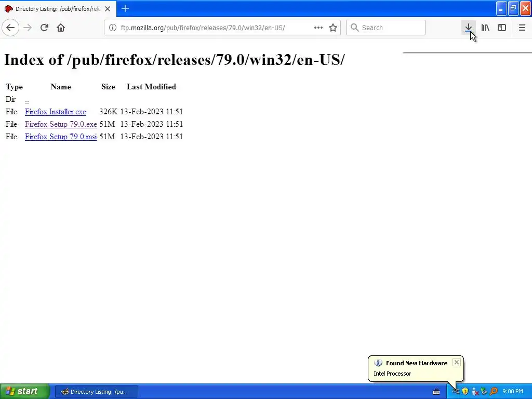This screenshot has width=532, height=399.
Task: Bookmark this page with the star
Action: pos(333,28)
